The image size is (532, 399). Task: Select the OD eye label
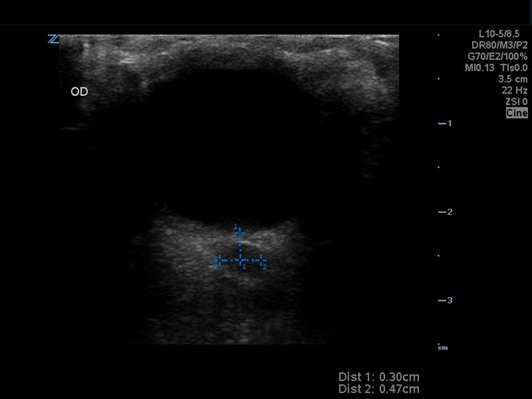[80, 92]
